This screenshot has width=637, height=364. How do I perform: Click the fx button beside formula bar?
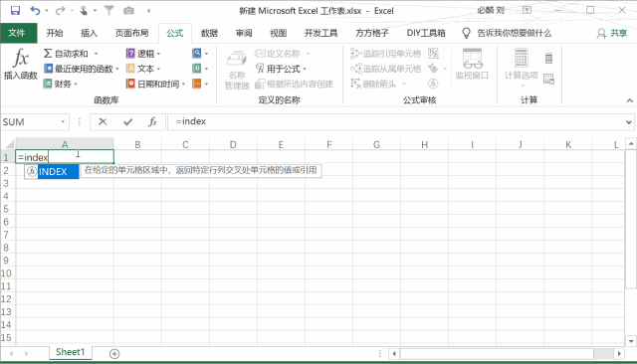pos(152,121)
